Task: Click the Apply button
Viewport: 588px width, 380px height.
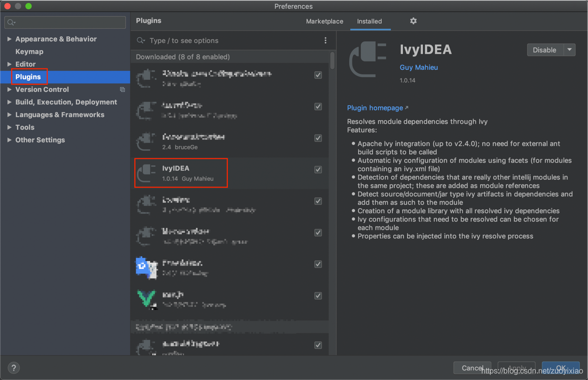Action: (x=516, y=368)
